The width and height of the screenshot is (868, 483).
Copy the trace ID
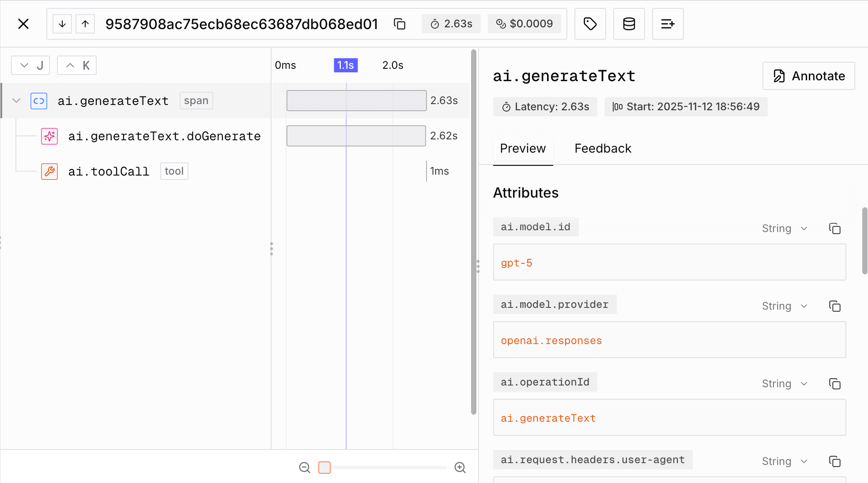click(x=400, y=24)
